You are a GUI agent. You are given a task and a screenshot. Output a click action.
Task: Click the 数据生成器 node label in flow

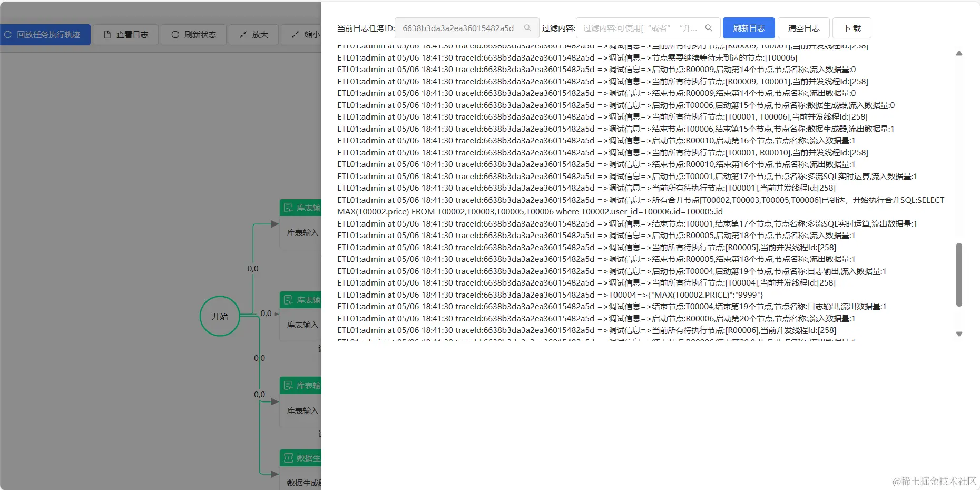pos(304,483)
